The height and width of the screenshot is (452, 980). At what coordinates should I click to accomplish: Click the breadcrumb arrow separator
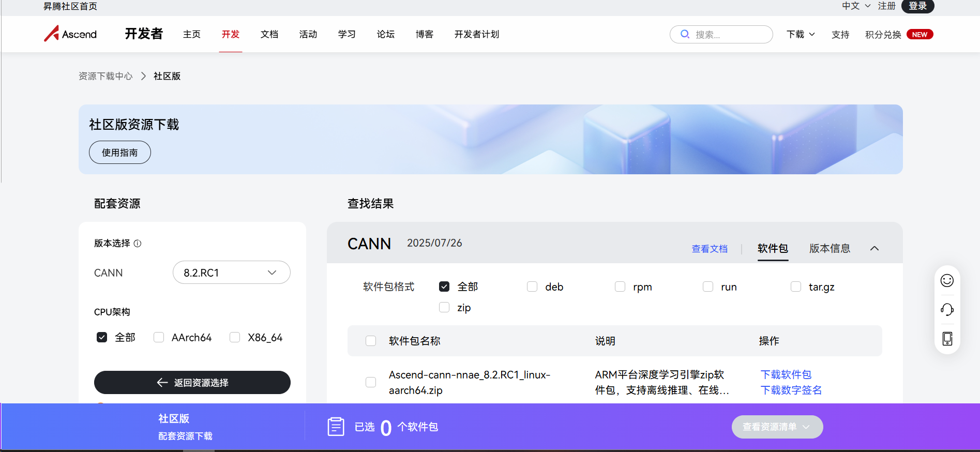(143, 76)
